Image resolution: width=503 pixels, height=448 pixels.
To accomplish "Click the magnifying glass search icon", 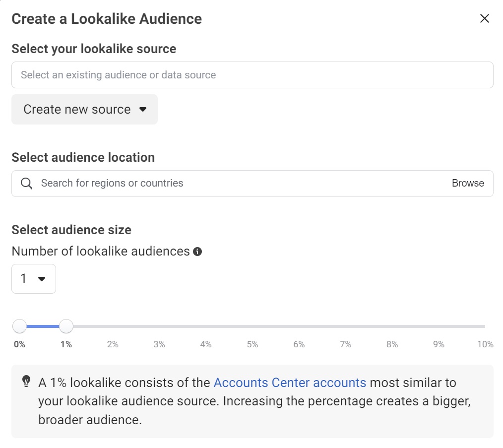I will [27, 184].
